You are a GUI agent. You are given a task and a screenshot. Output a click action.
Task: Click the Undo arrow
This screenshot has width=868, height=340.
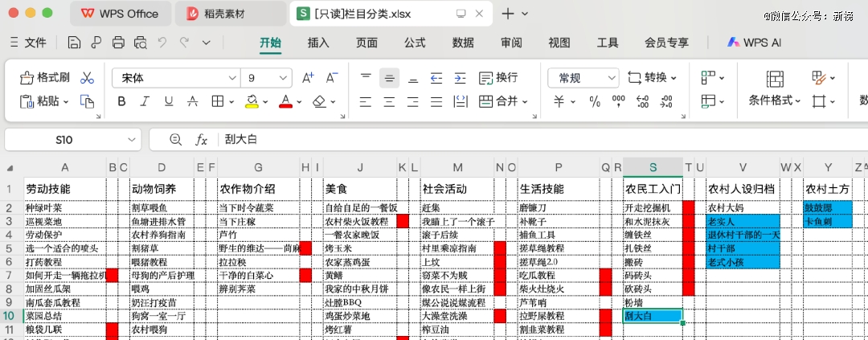tap(162, 42)
